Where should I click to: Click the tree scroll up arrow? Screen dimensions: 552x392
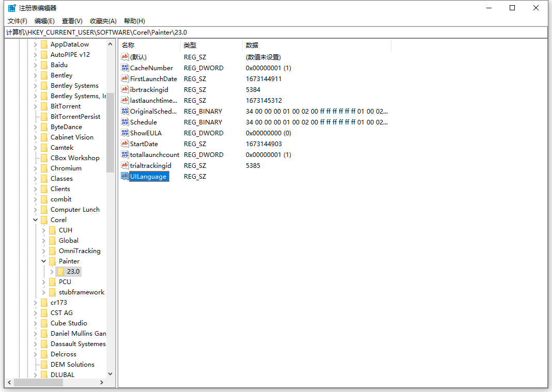coord(110,44)
